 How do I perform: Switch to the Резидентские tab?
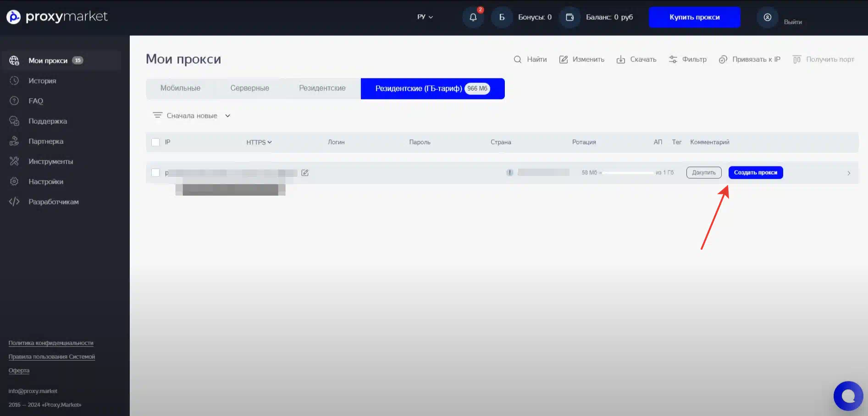point(322,88)
